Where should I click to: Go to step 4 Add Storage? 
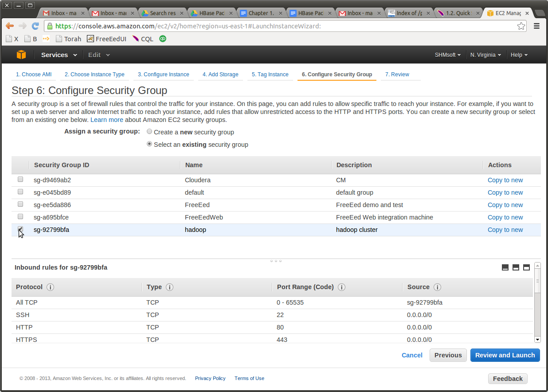220,74
